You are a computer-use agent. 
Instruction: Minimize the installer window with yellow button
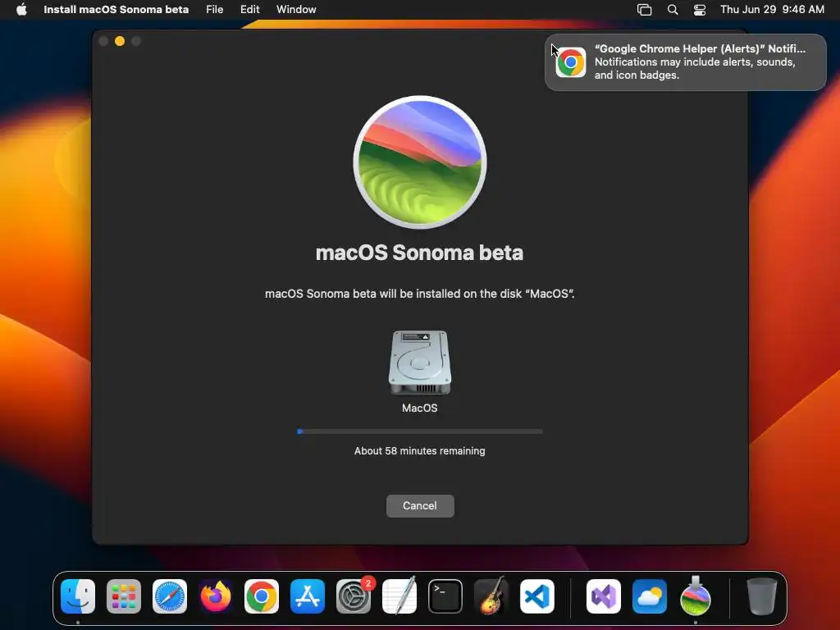point(120,41)
